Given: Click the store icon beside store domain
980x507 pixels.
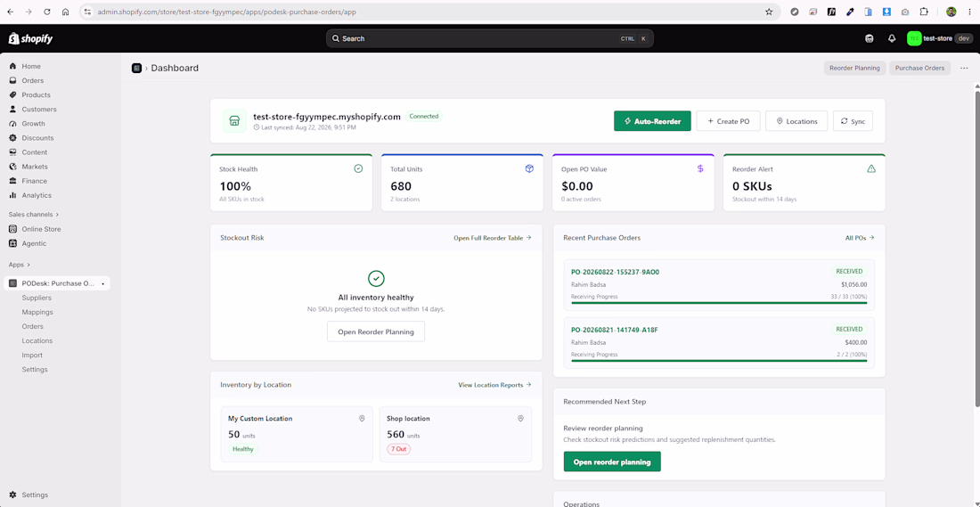Looking at the screenshot, I should pyautogui.click(x=234, y=120).
